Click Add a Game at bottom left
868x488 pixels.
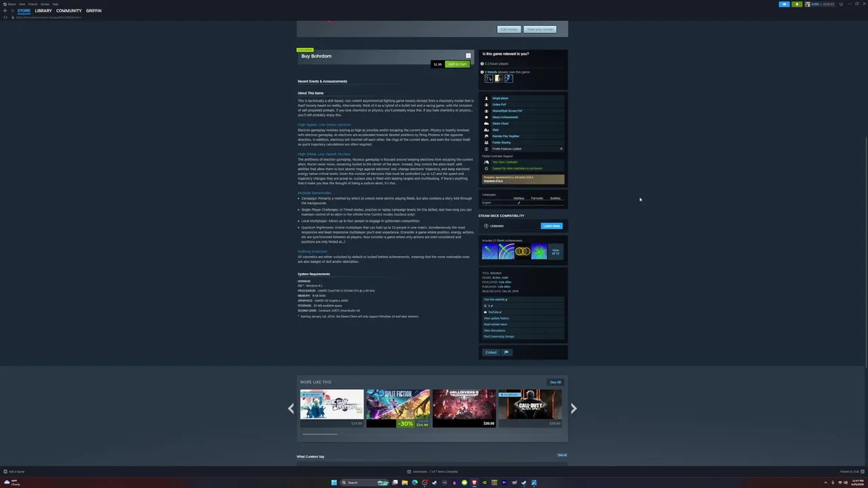coord(14,472)
